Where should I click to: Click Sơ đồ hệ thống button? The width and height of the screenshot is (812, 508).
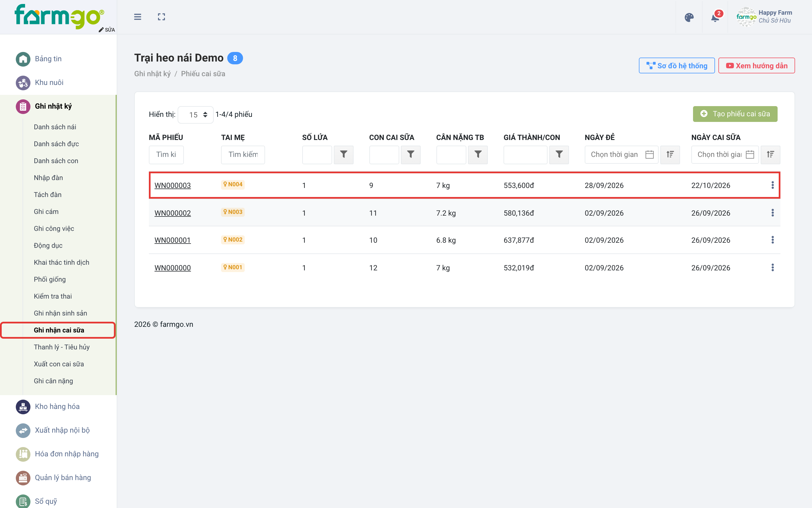coord(676,65)
